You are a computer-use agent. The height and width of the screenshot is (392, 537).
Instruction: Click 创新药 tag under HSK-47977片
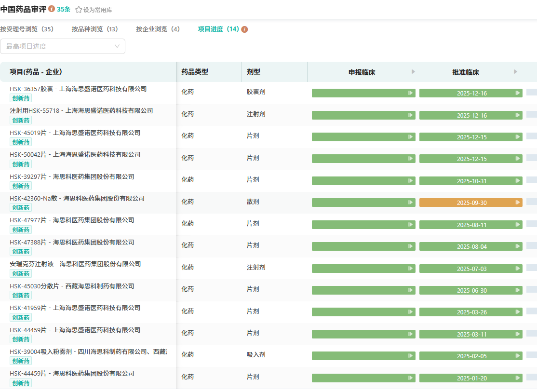pos(21,230)
